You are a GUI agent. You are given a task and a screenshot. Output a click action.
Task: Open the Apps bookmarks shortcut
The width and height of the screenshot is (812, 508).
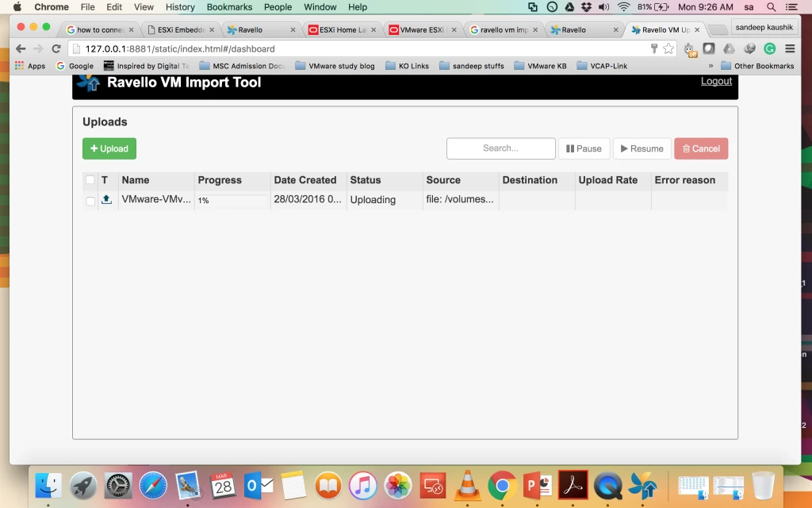[x=30, y=66]
